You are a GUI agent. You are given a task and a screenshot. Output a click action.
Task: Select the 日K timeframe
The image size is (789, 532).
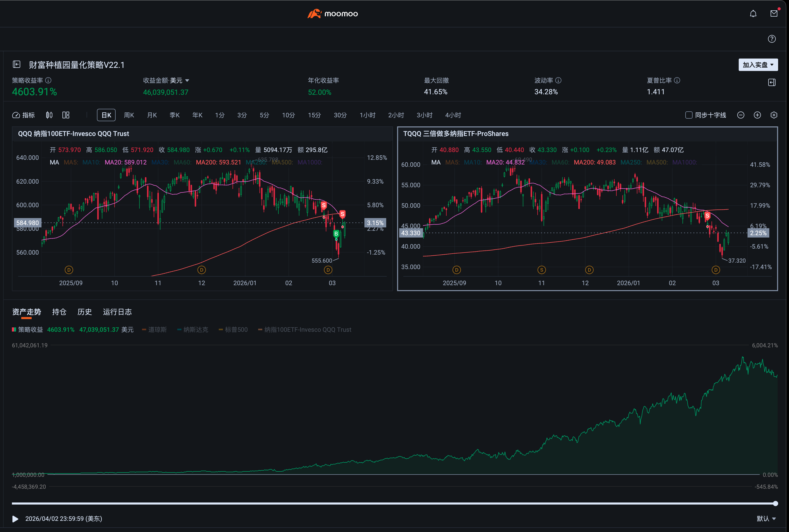click(106, 115)
